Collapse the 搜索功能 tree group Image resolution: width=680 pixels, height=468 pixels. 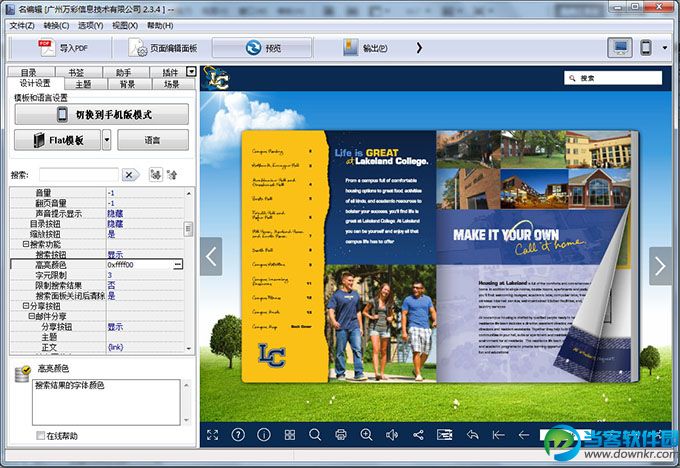(26, 244)
